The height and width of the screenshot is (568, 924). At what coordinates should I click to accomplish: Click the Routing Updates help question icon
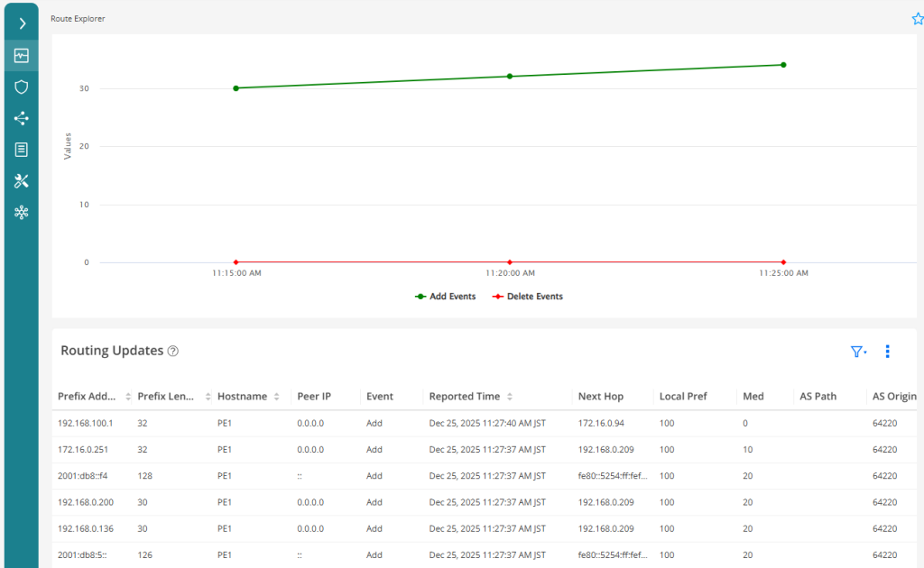click(x=173, y=352)
